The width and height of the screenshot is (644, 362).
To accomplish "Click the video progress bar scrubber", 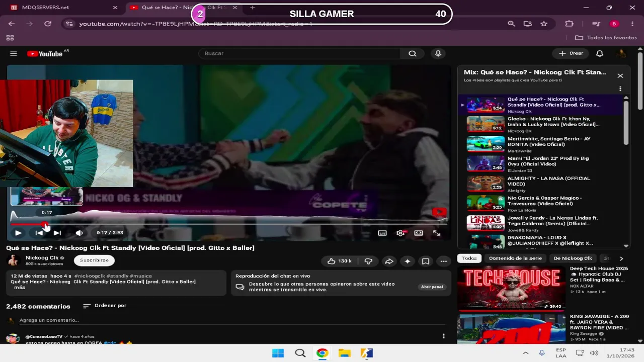I will click(x=45, y=224).
